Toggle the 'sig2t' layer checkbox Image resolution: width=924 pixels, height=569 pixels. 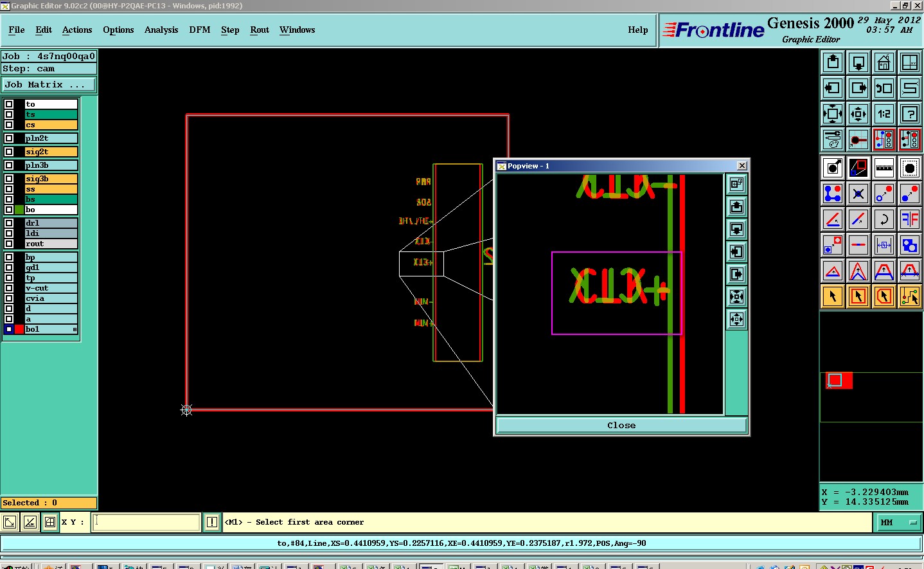coord(9,152)
